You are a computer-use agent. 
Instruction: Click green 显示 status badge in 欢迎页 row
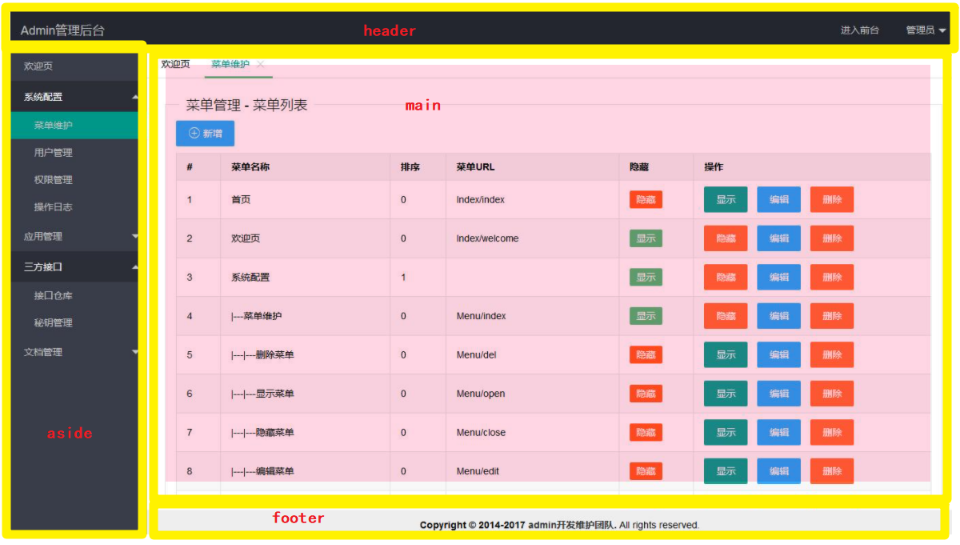click(x=646, y=238)
